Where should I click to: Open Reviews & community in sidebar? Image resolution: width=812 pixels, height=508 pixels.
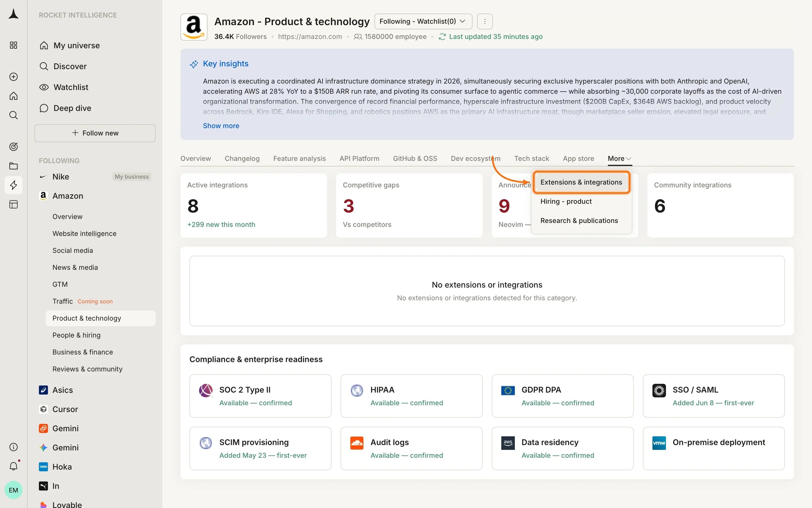click(x=101, y=369)
